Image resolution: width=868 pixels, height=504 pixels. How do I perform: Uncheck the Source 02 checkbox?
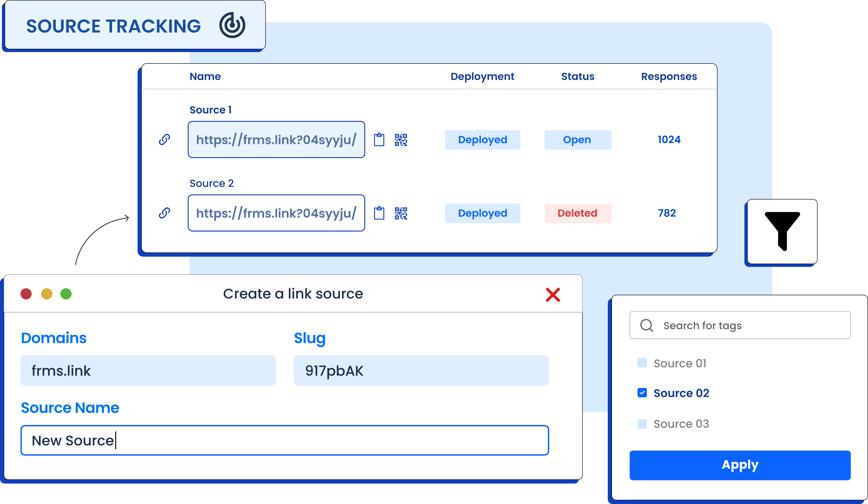coord(642,393)
